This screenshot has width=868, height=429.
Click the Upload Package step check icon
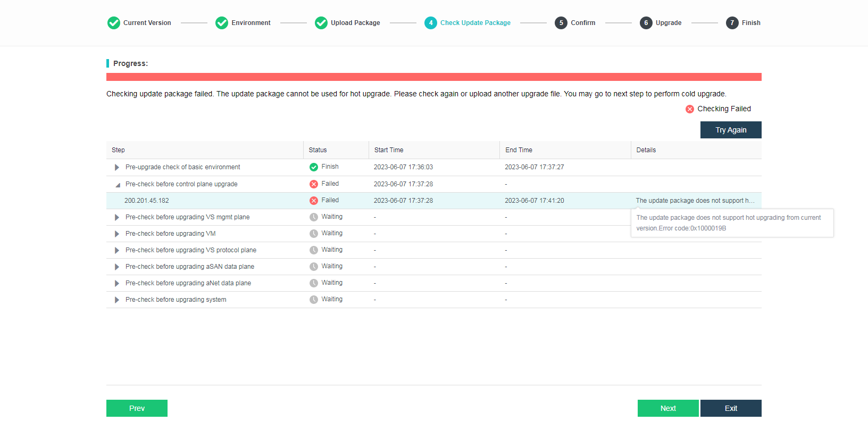pyautogui.click(x=321, y=23)
